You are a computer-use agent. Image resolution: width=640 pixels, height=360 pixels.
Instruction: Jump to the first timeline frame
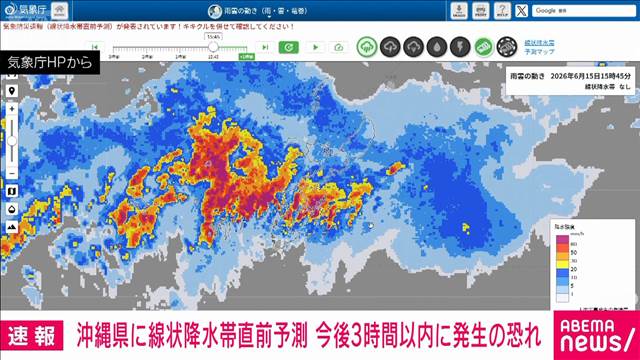pos(95,47)
